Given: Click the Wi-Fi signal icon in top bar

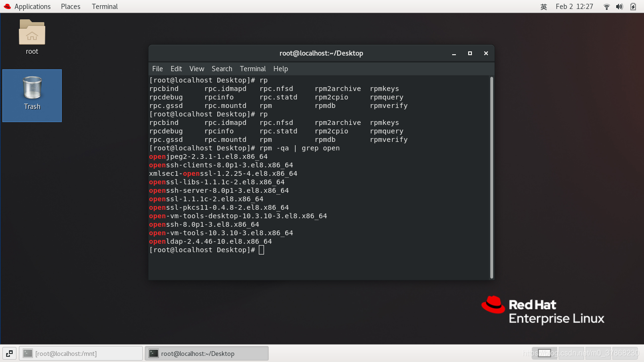Looking at the screenshot, I should [606, 7].
